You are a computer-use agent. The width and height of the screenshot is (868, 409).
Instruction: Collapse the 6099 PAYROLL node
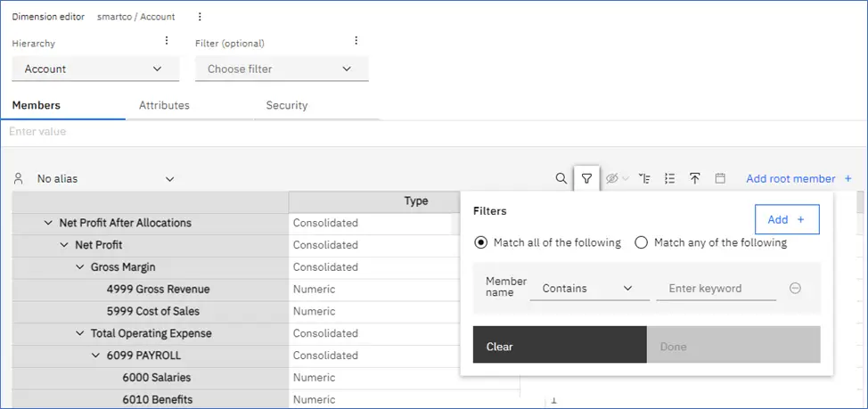pyautogui.click(x=95, y=356)
